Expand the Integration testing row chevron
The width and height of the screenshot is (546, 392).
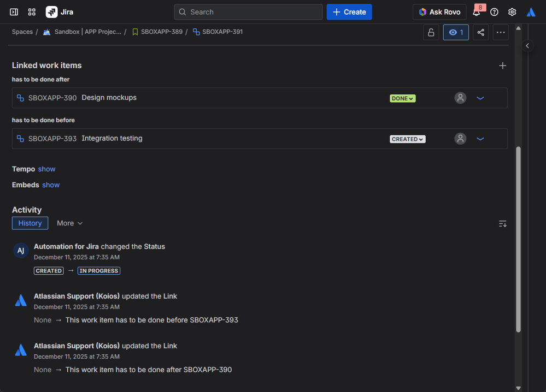480,139
